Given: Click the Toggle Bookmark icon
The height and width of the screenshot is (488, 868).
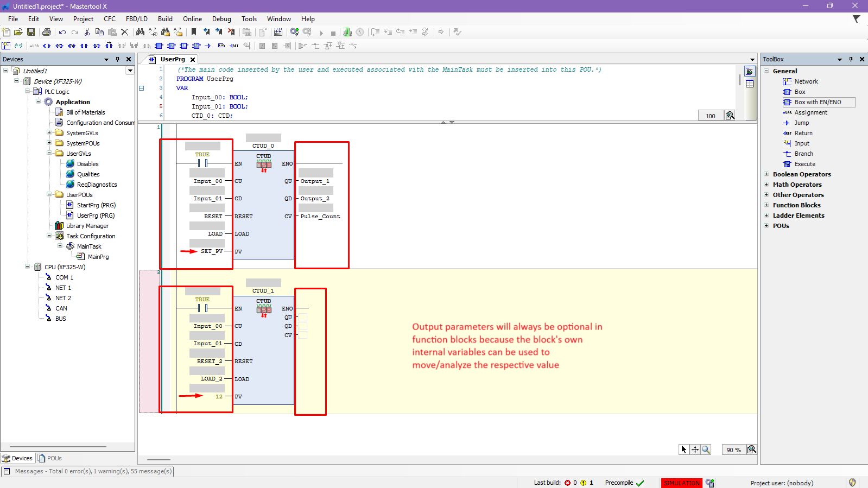Looking at the screenshot, I should pos(194,33).
